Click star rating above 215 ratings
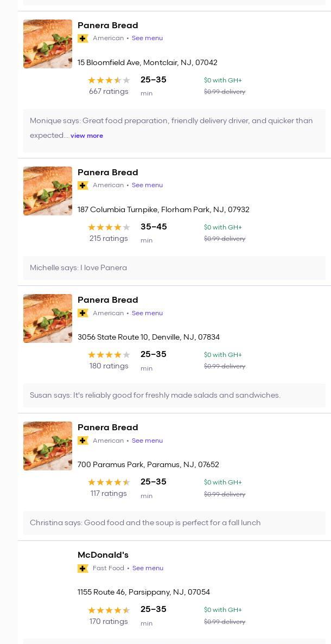This screenshot has width=331, height=644. pos(109,227)
